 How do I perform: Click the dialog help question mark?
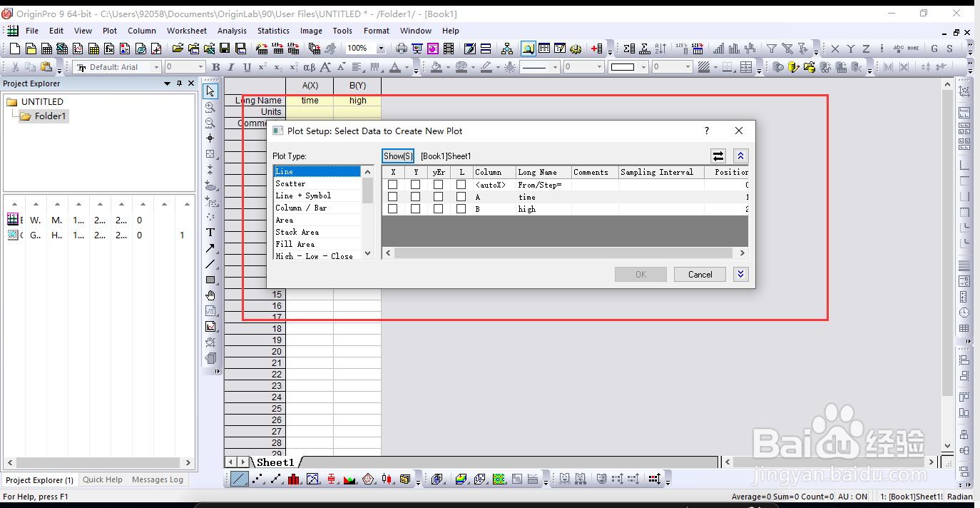point(707,131)
